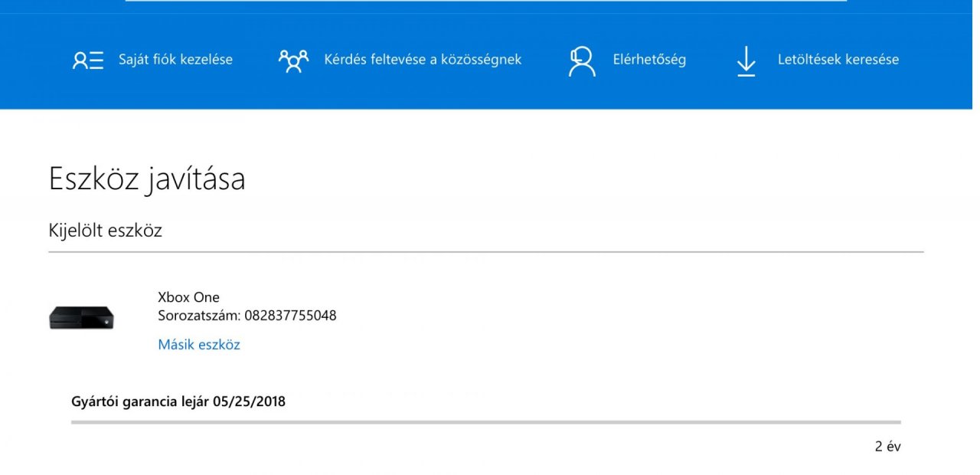Open Letöltések keresése text link
Viewport: 980px width, 475px height.
(x=838, y=60)
